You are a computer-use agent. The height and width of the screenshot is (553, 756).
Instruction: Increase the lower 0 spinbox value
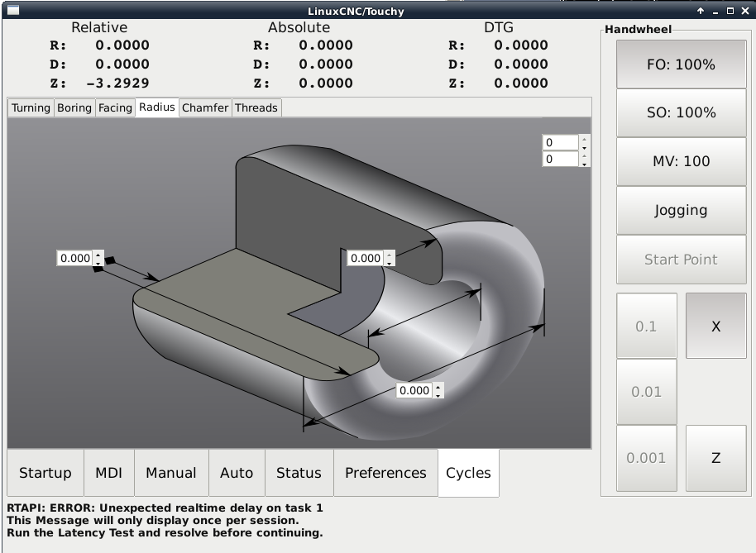tap(584, 155)
